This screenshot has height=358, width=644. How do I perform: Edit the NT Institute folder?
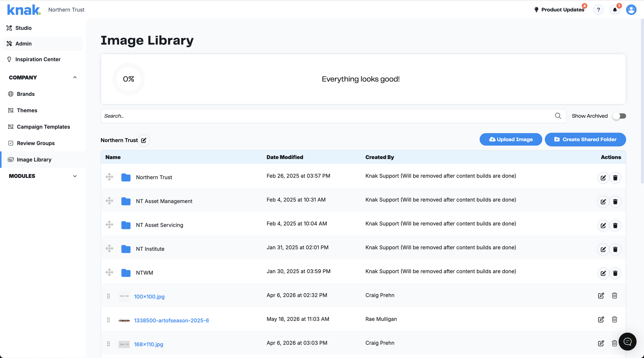coord(603,249)
